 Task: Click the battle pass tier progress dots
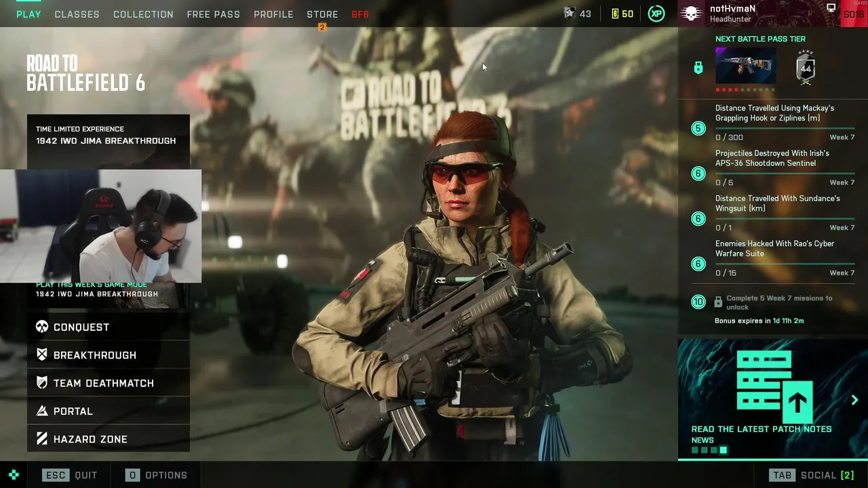point(745,89)
